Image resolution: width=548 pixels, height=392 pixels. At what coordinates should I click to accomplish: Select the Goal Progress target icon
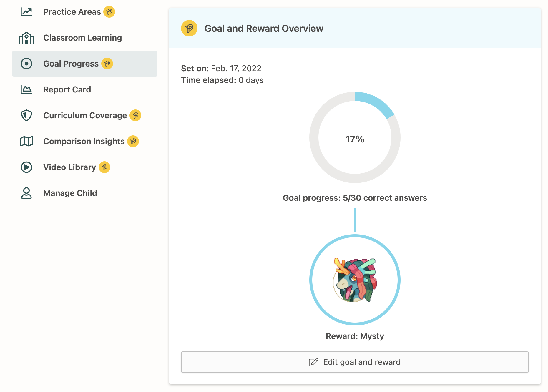(26, 64)
